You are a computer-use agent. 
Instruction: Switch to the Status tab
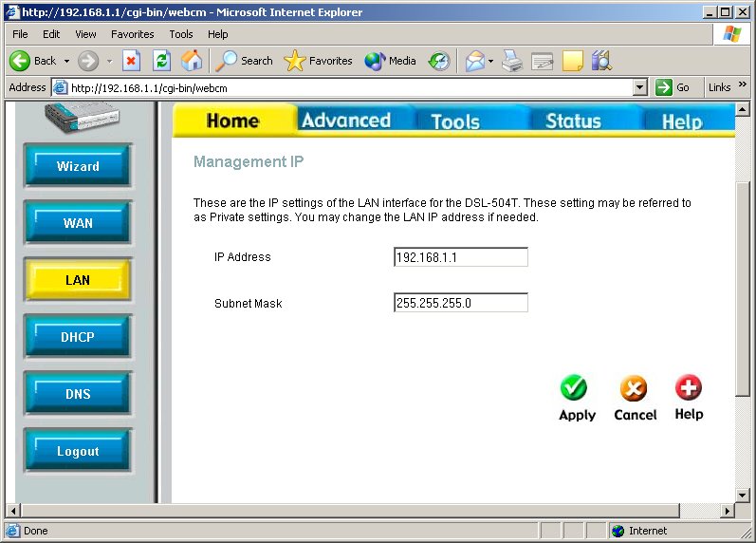tap(573, 122)
